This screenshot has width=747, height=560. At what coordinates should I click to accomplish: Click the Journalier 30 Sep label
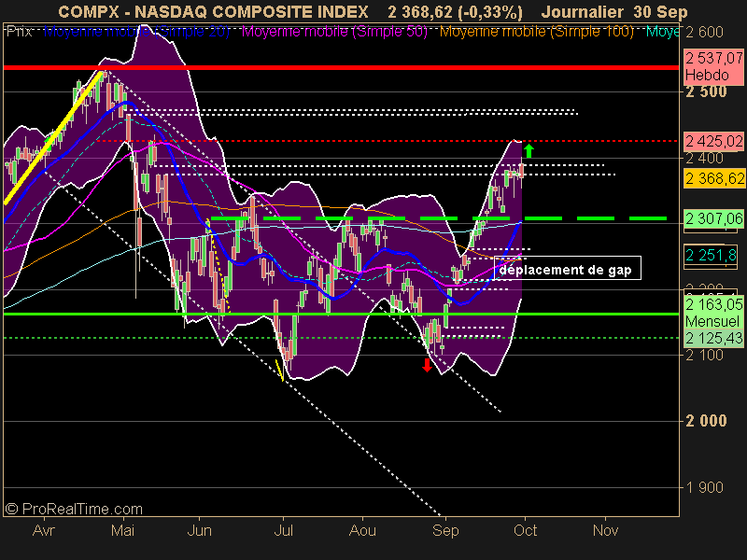coord(614,12)
